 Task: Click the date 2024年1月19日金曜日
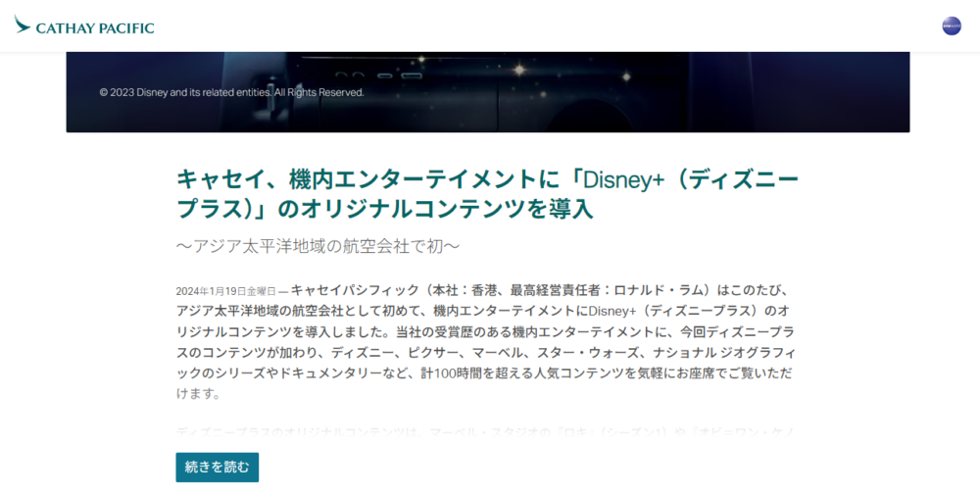[226, 291]
